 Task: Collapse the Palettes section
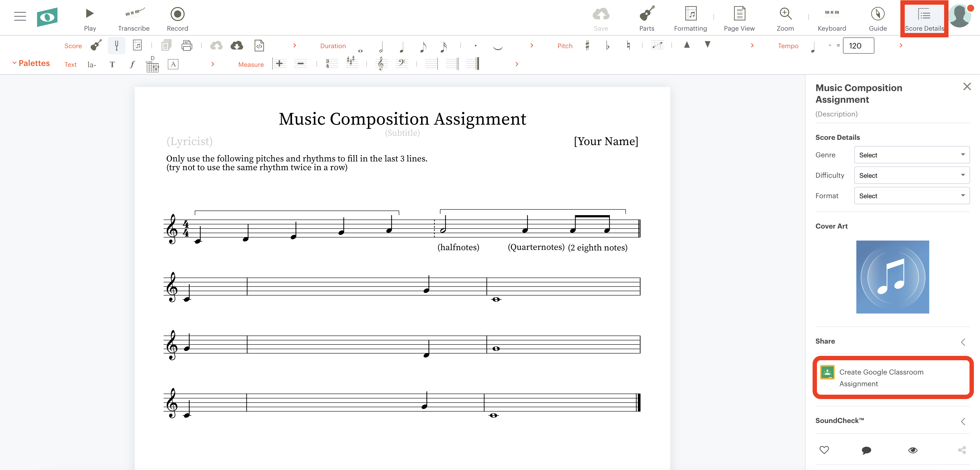click(31, 63)
